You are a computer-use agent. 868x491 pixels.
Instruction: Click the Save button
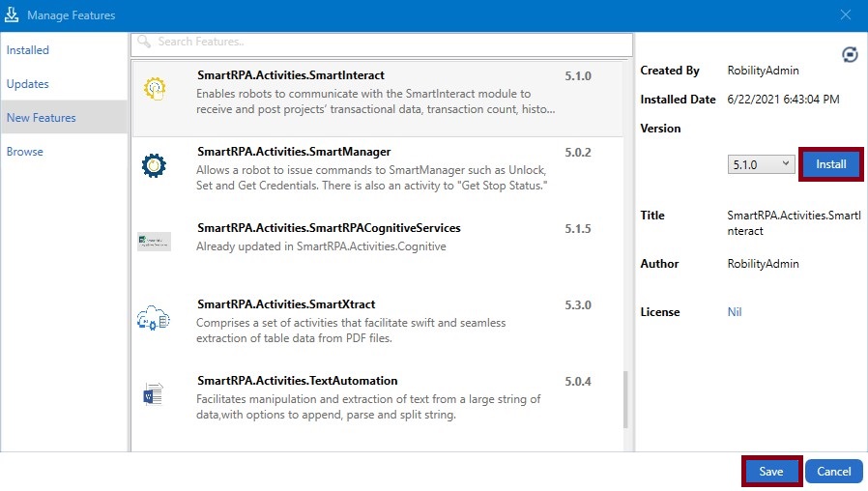(770, 472)
